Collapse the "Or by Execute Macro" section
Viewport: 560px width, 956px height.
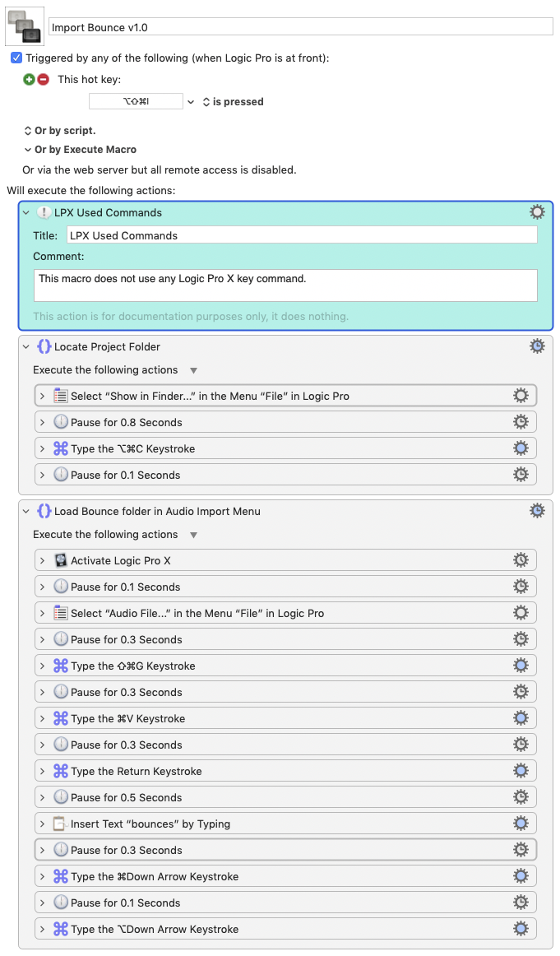pyautogui.click(x=27, y=150)
